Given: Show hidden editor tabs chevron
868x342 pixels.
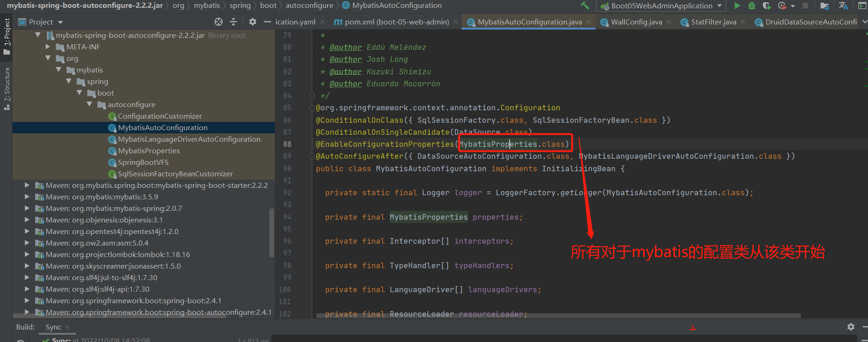Looking at the screenshot, I should (x=864, y=22).
